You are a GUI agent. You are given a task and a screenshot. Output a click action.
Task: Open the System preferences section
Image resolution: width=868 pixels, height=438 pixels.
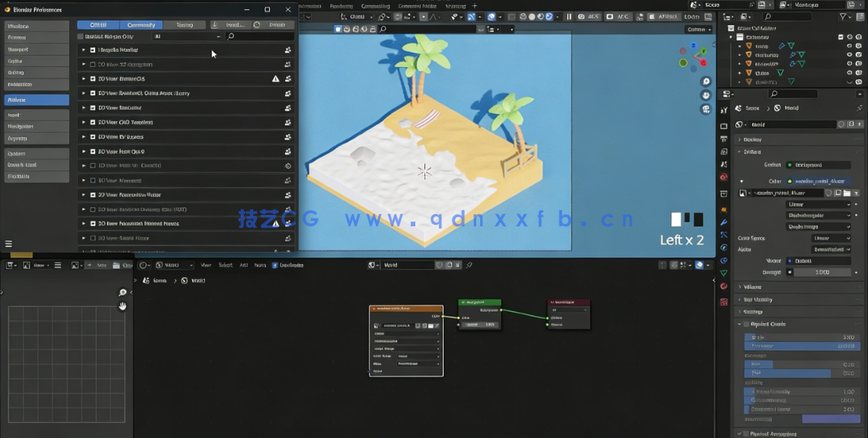tap(37, 153)
